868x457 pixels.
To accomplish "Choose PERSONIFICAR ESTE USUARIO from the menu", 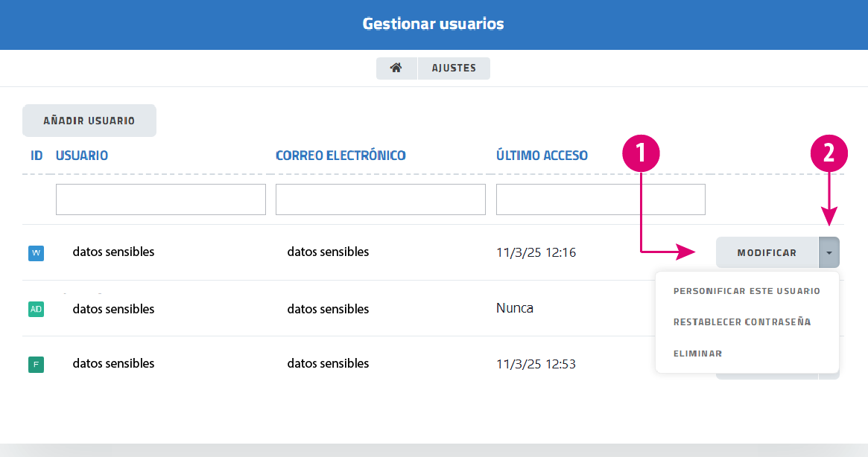I will (747, 291).
